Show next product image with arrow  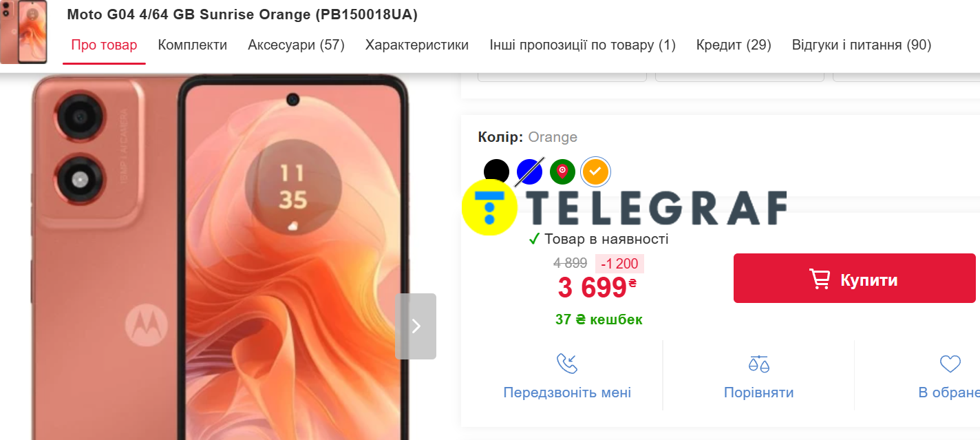[x=416, y=326]
